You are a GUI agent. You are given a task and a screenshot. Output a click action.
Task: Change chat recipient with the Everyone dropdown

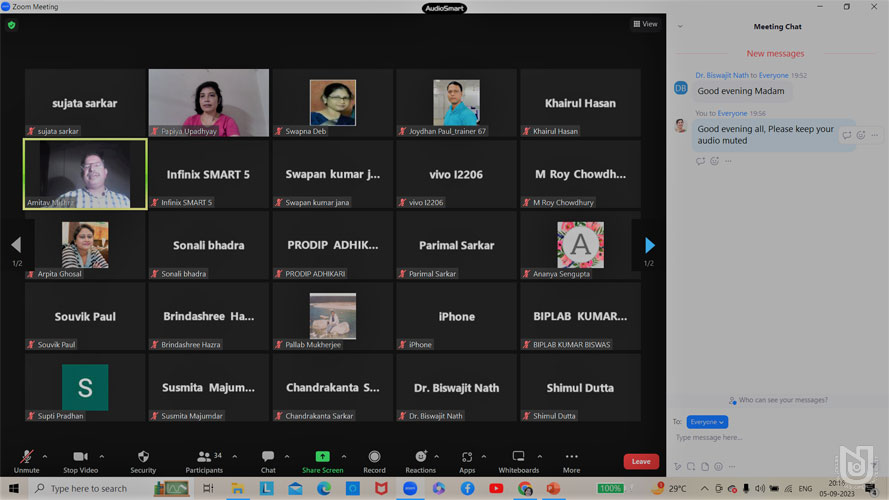tap(707, 422)
